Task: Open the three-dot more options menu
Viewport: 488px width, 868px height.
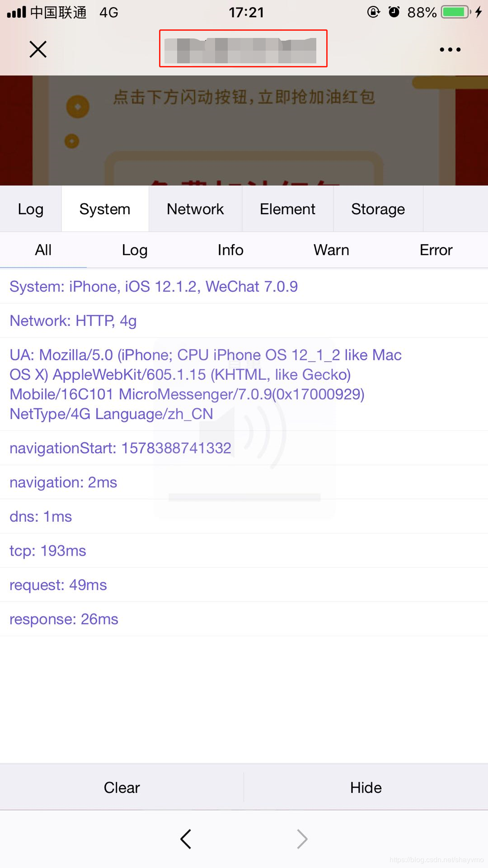Action: tap(450, 49)
